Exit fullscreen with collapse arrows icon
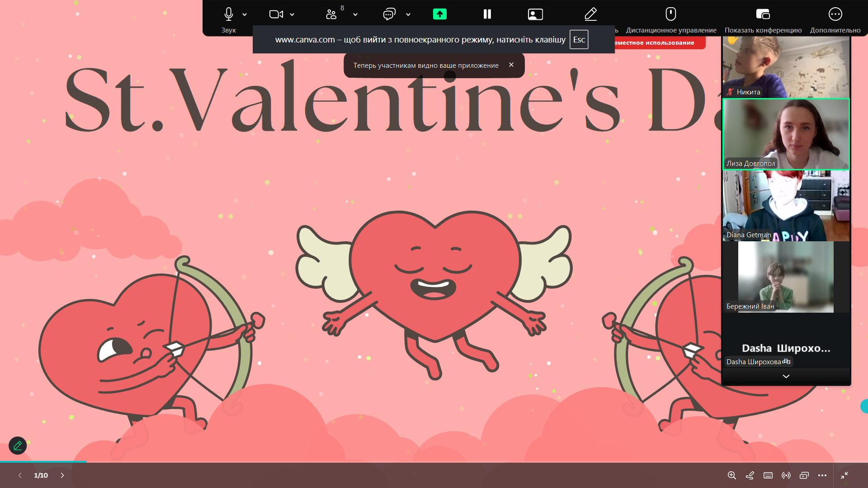Screen dimensions: 868x488 844,475
